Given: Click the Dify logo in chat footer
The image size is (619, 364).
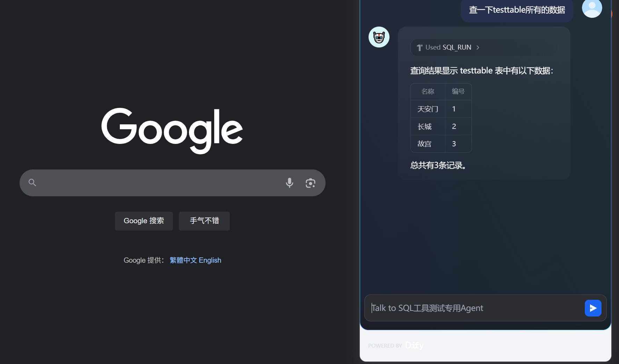Looking at the screenshot, I should [x=414, y=345].
